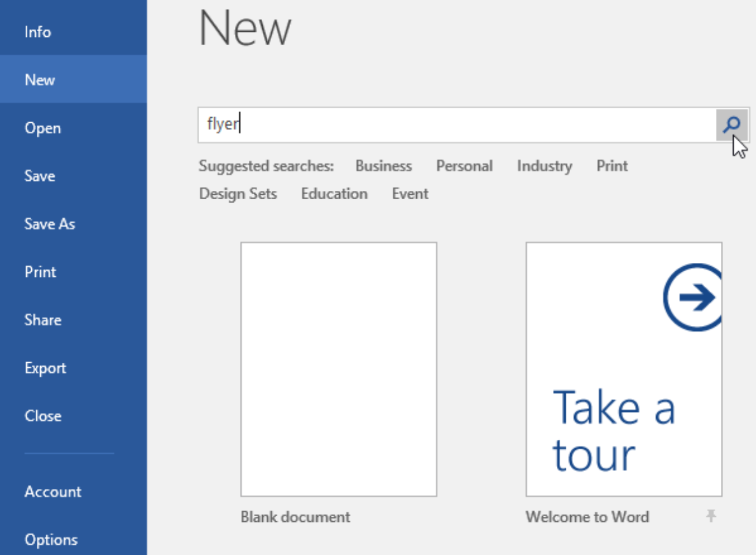756x555 pixels.
Task: Open Word Options in the sidebar
Action: (51, 540)
